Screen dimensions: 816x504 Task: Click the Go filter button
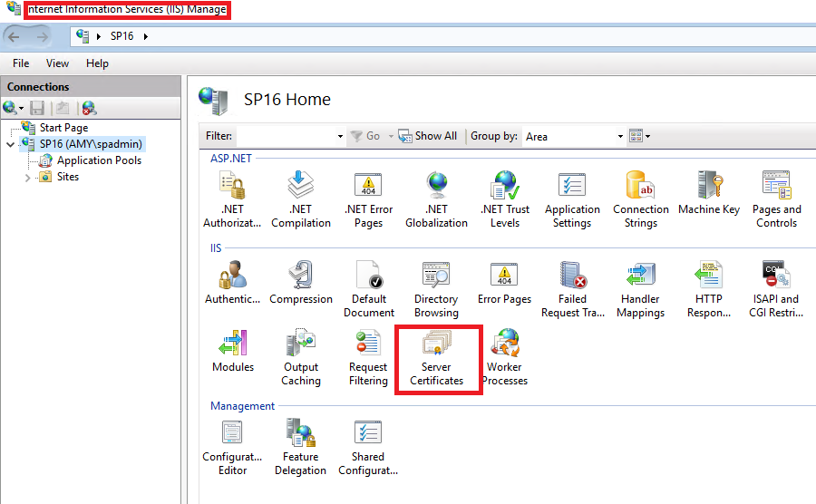click(x=365, y=136)
